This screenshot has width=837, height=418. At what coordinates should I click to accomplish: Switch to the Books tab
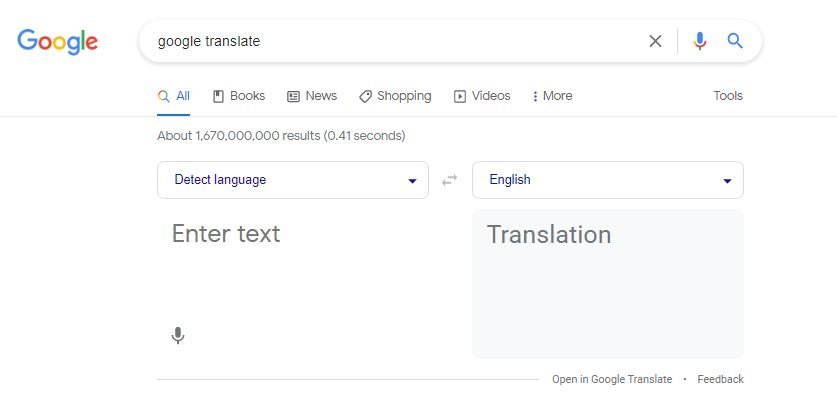(x=239, y=96)
